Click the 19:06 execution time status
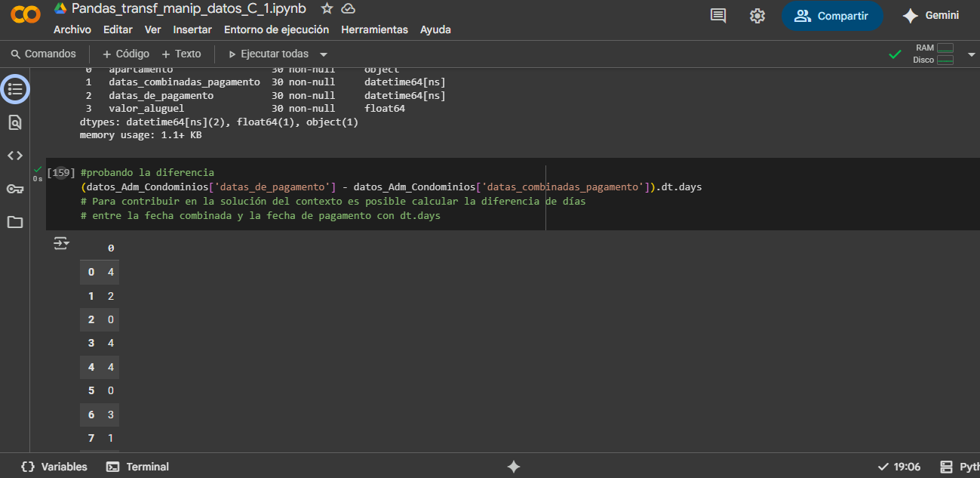Screen dimensions: 980x478 (x=899, y=467)
